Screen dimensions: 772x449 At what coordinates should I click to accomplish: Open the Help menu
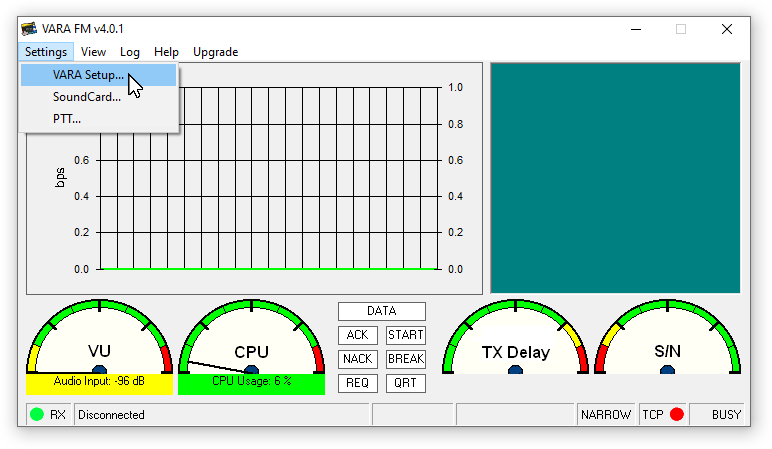click(166, 52)
